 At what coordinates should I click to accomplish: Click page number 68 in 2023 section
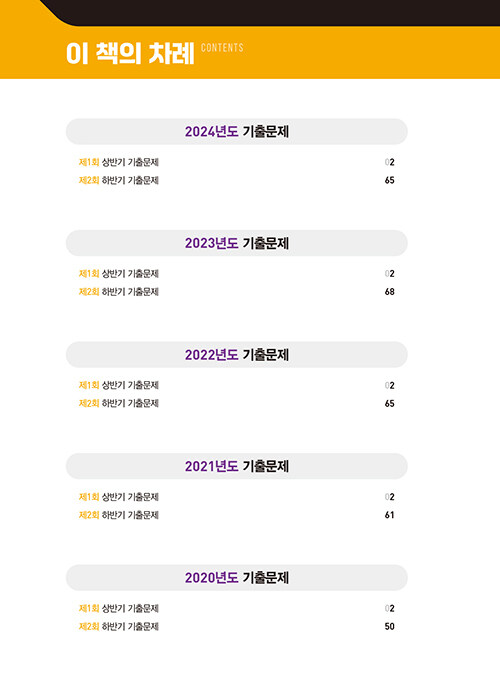(x=390, y=292)
